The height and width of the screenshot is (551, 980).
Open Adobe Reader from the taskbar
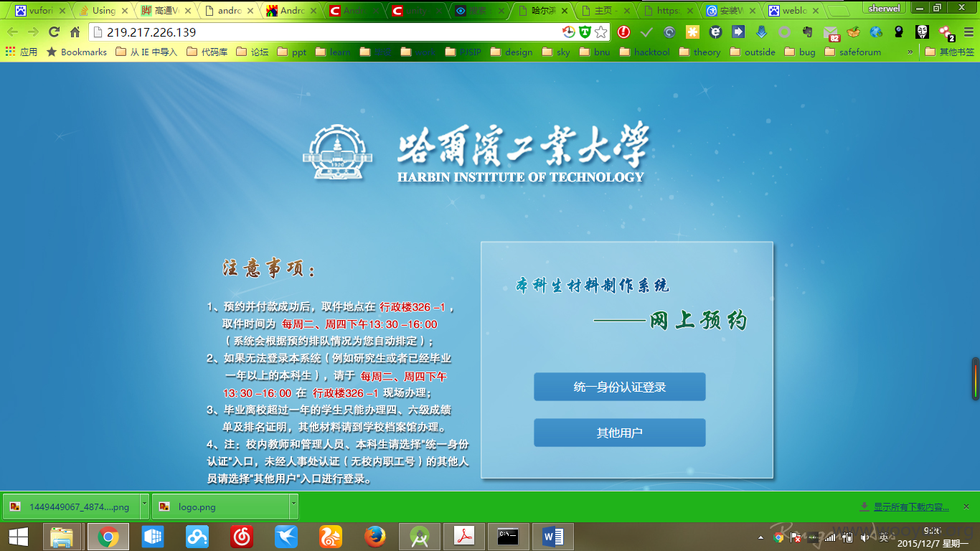(464, 537)
